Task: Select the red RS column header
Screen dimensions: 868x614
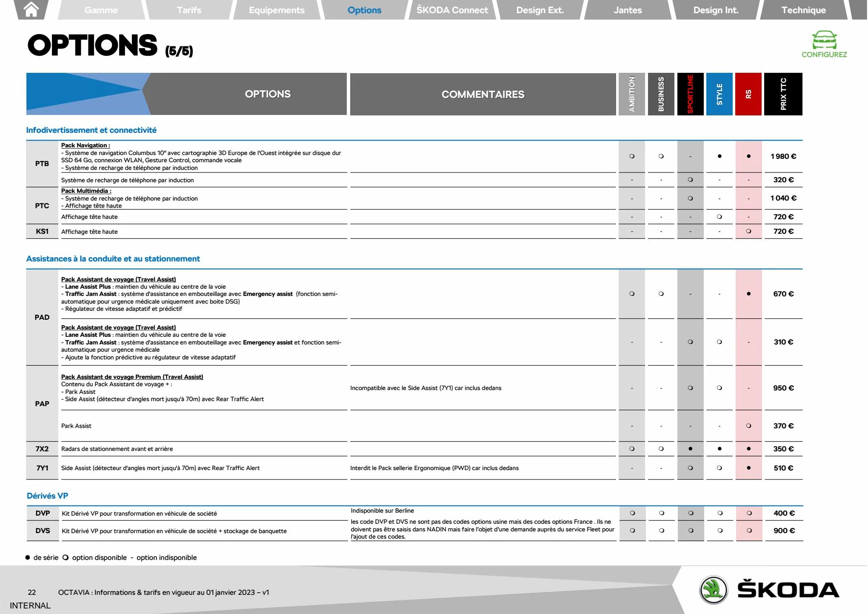Action: [748, 94]
